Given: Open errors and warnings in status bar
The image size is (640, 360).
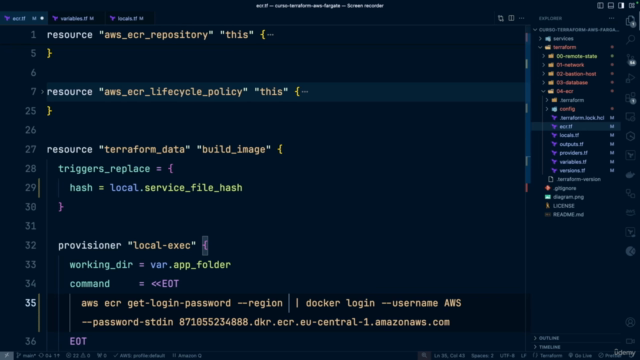Looking at the screenshot, I should pos(78,356).
